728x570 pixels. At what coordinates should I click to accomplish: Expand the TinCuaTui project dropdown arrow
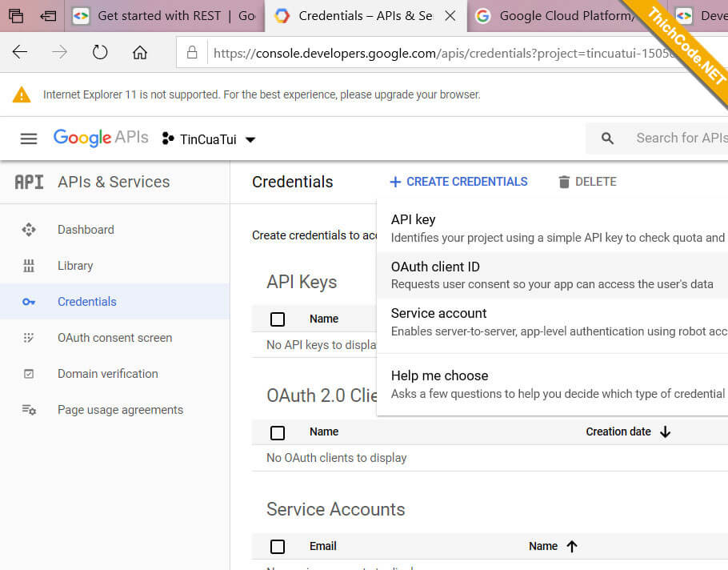pyautogui.click(x=250, y=139)
